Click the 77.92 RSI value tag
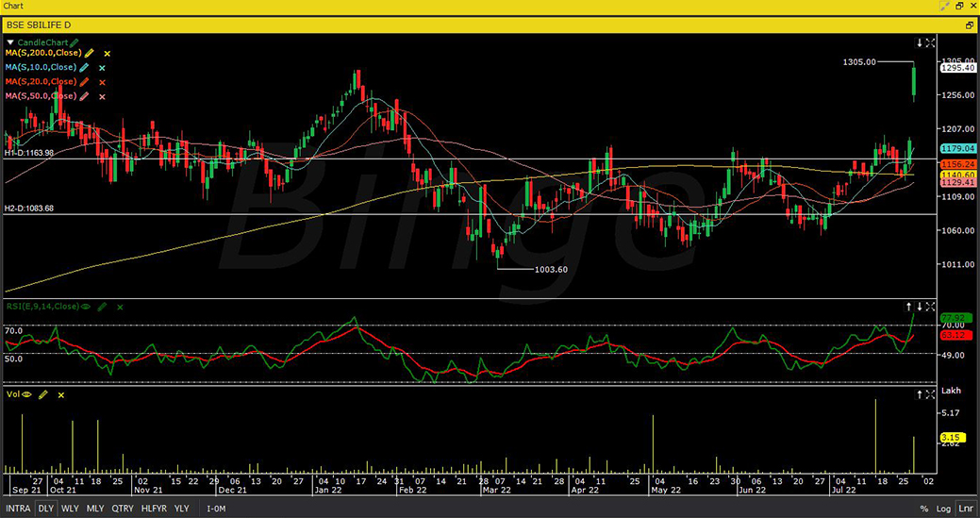 pos(956,318)
